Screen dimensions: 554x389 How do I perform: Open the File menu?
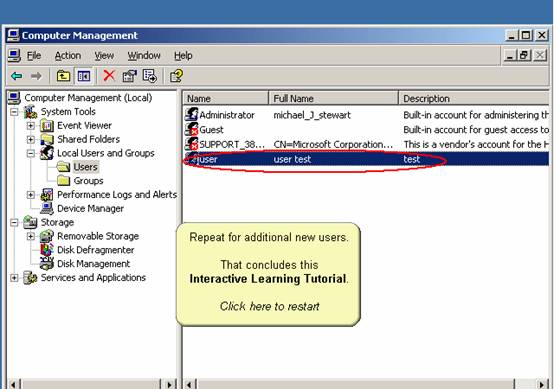point(34,56)
